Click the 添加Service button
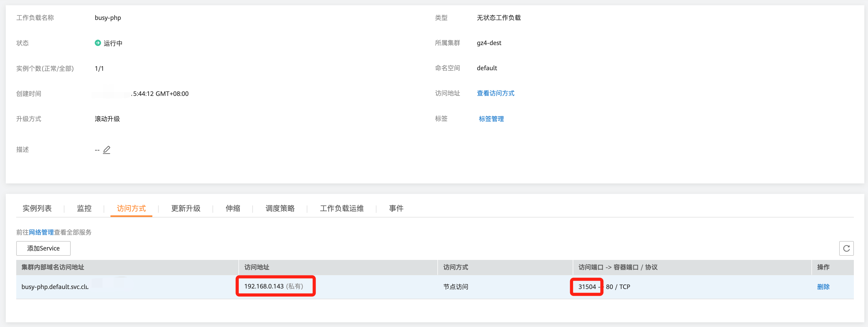The height and width of the screenshot is (327, 868). click(x=43, y=248)
